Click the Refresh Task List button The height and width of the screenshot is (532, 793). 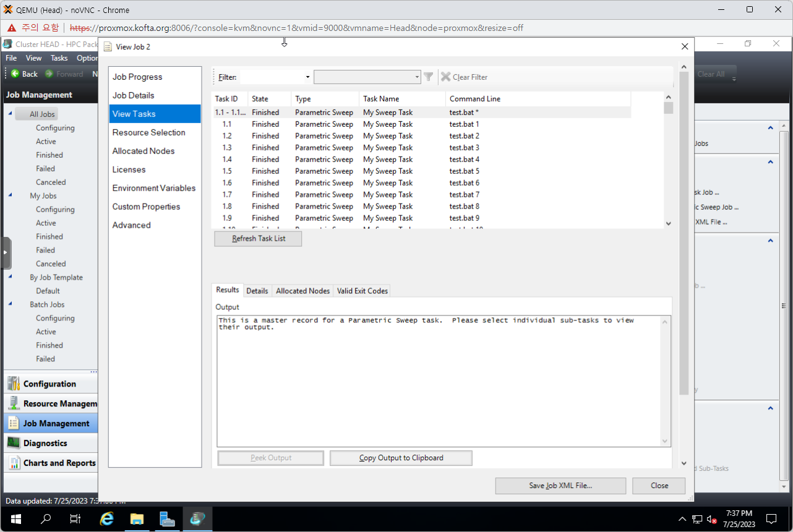[x=258, y=239]
